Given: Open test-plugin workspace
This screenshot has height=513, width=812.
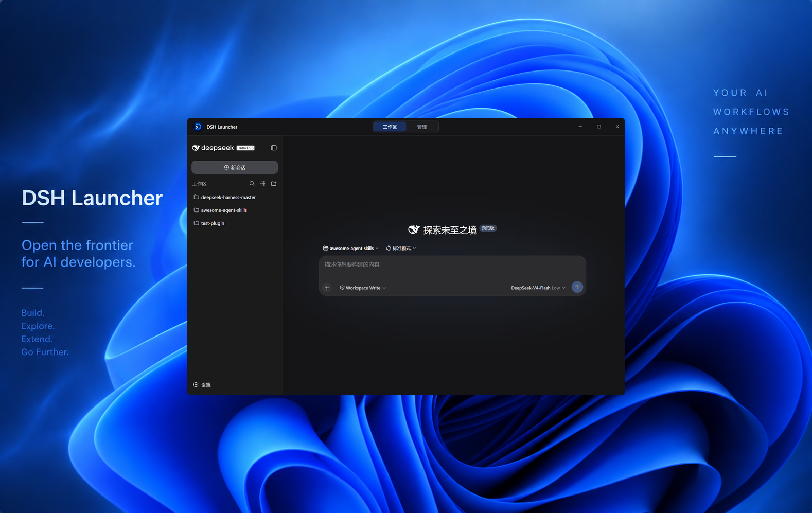Looking at the screenshot, I should [x=235, y=223].
